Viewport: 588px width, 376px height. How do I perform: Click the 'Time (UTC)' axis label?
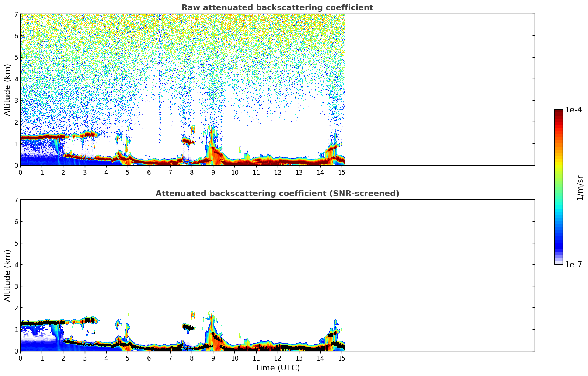click(x=277, y=368)
